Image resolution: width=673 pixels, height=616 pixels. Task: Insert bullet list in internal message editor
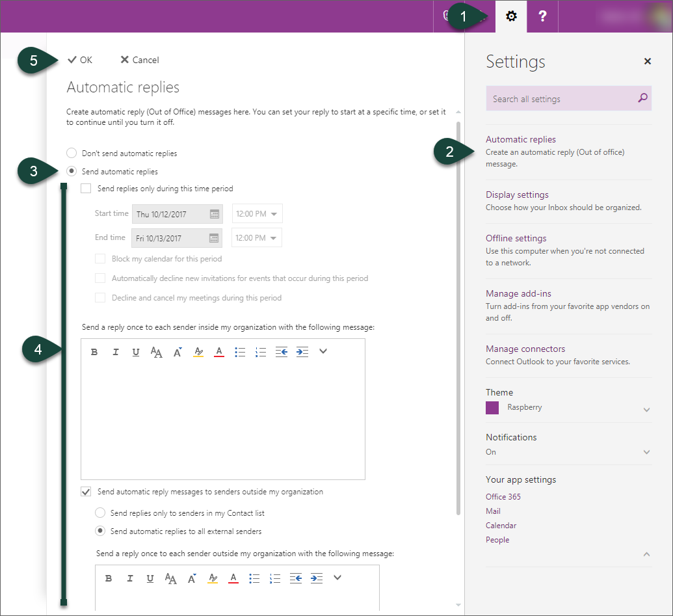[240, 352]
